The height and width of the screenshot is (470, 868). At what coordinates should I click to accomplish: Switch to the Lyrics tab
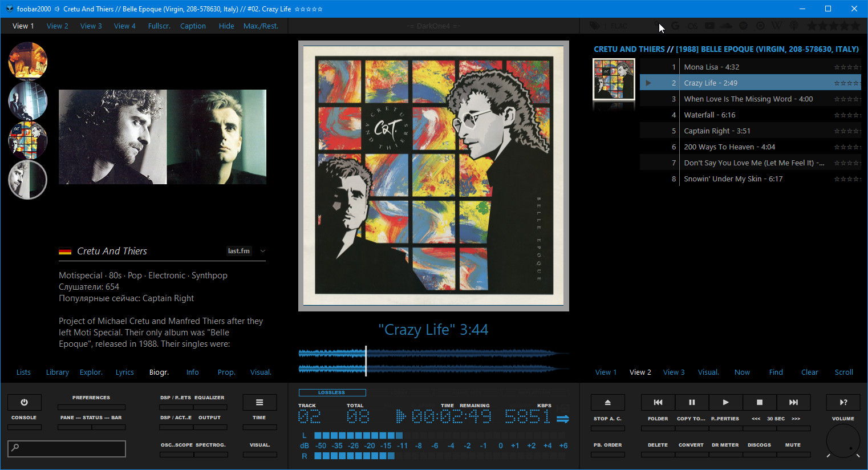click(124, 372)
